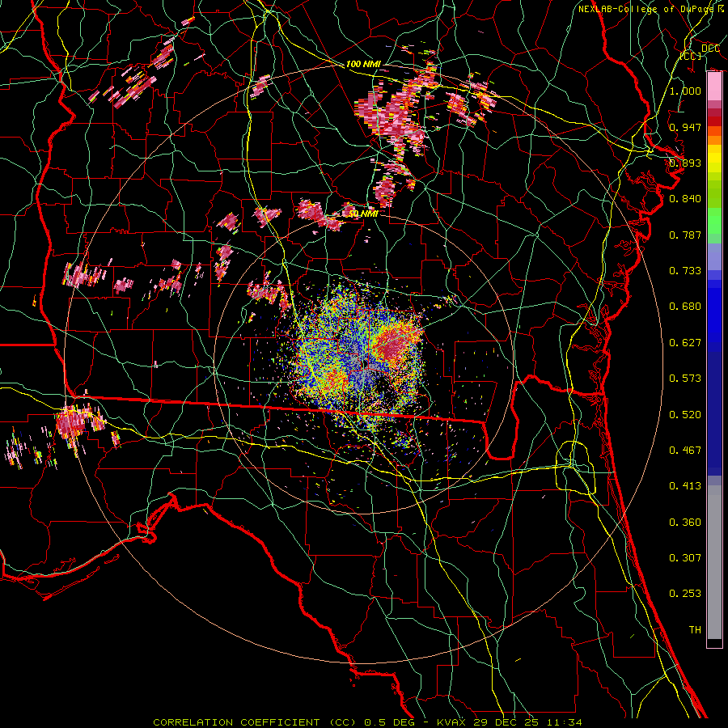Click the 0.467 legend value
Screen dimensions: 728x728
coord(685,451)
